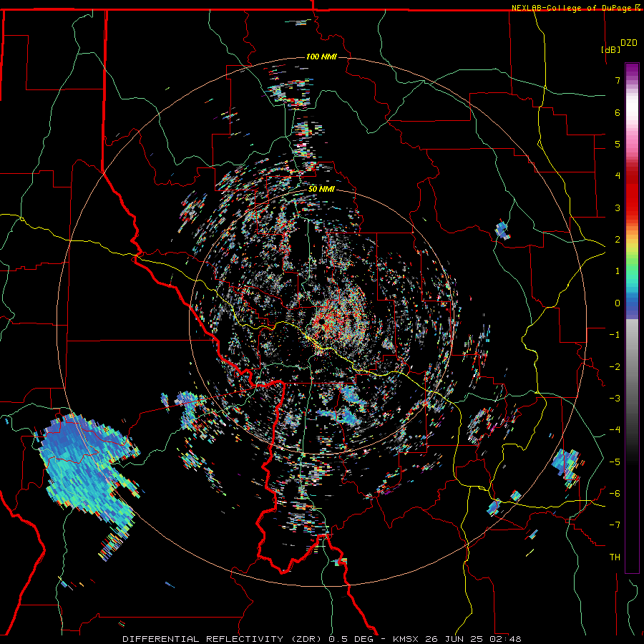Viewport: 644px width, 644px height.
Task: Click the 1 value on the color scale
Action: [x=618, y=271]
